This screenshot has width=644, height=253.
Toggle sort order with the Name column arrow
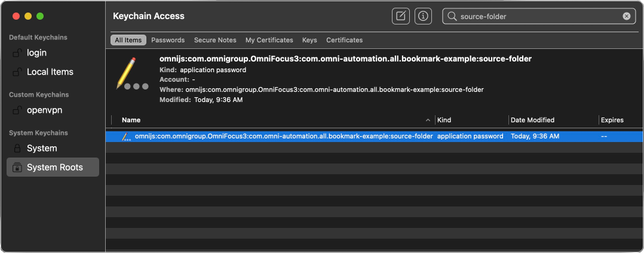428,120
